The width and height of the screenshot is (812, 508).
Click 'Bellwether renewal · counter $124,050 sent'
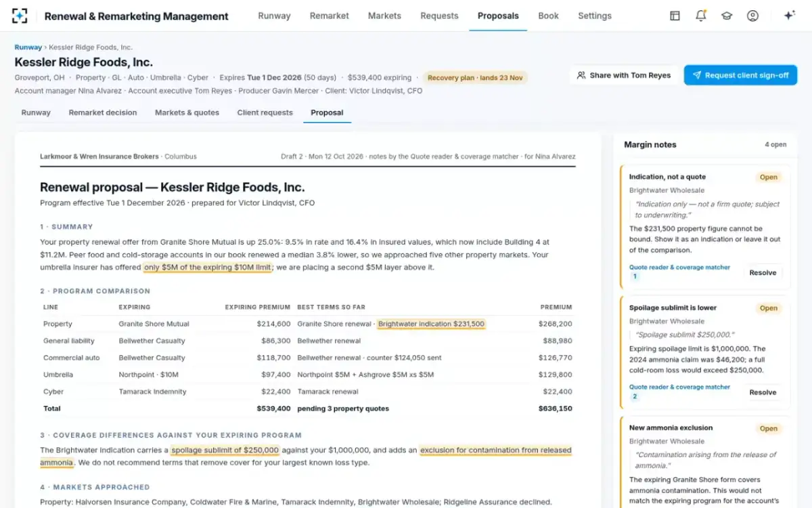[369, 358]
